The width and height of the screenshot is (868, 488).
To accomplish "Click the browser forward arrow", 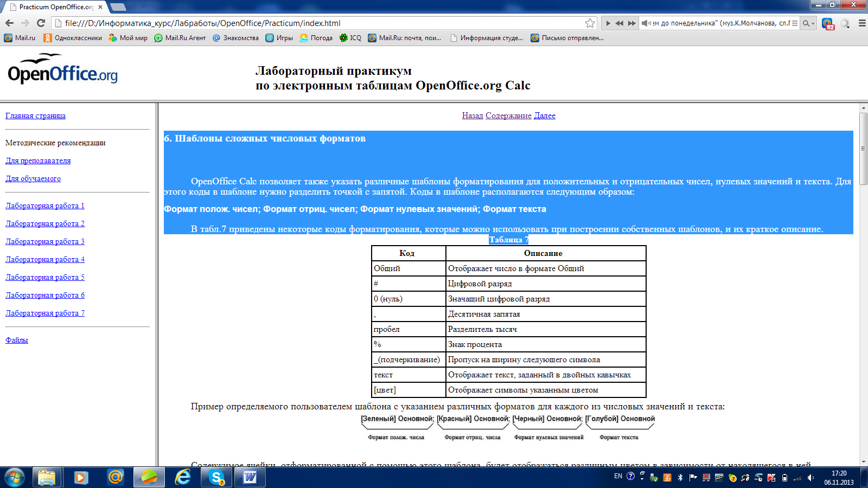I will (x=25, y=23).
